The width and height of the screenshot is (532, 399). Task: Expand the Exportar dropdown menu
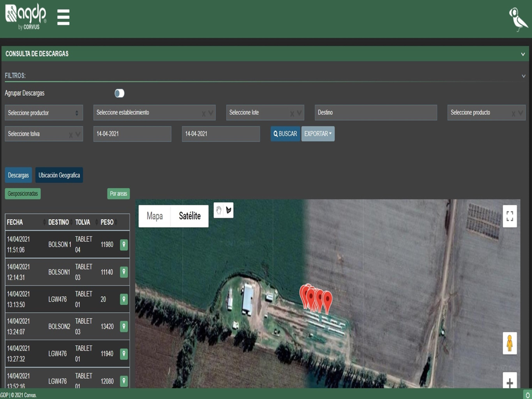click(318, 134)
